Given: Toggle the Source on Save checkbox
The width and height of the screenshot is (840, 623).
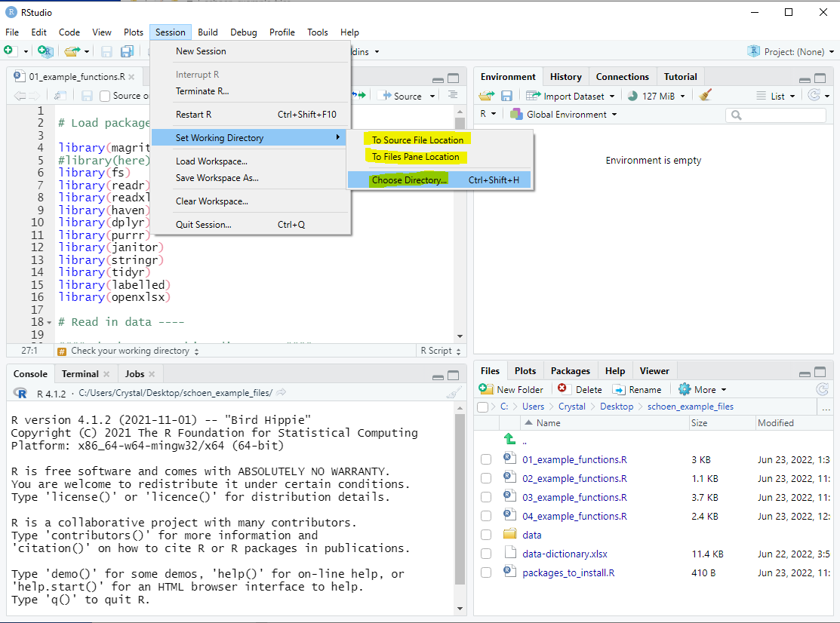Looking at the screenshot, I should (x=105, y=96).
